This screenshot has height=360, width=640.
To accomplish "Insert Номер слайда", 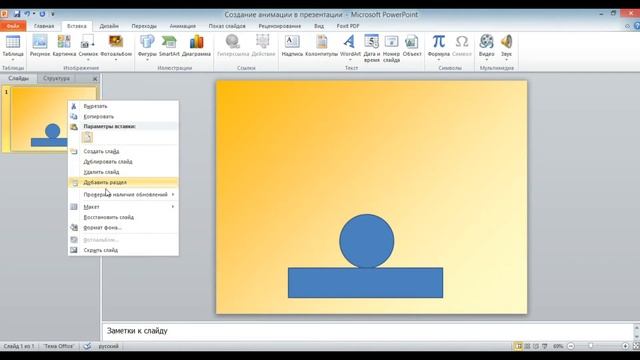I will (391, 47).
